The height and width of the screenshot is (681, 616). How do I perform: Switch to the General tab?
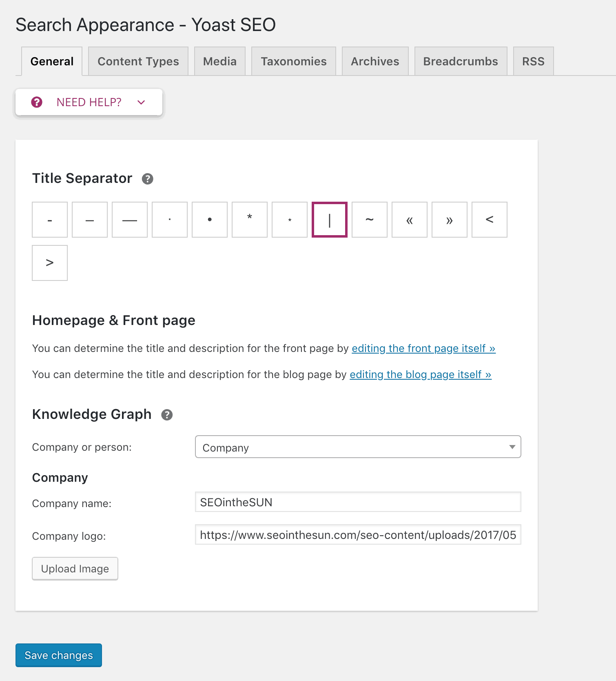click(52, 61)
